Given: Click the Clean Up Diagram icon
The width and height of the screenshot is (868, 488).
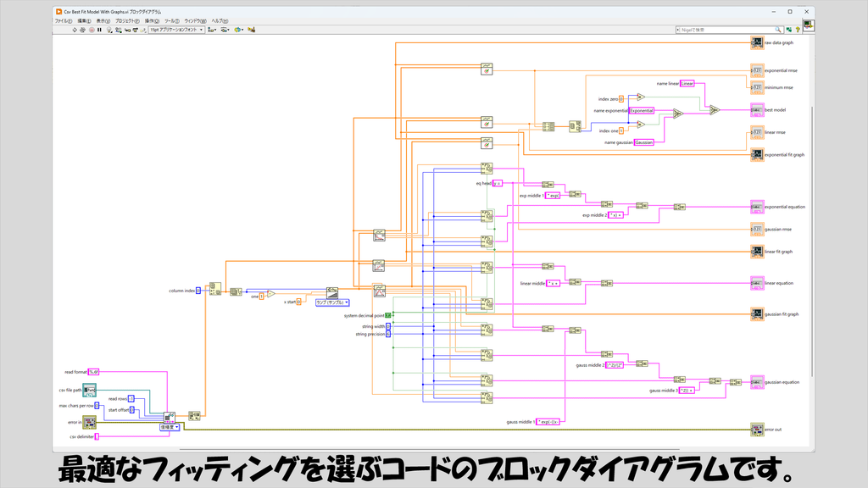Looking at the screenshot, I should (x=251, y=30).
